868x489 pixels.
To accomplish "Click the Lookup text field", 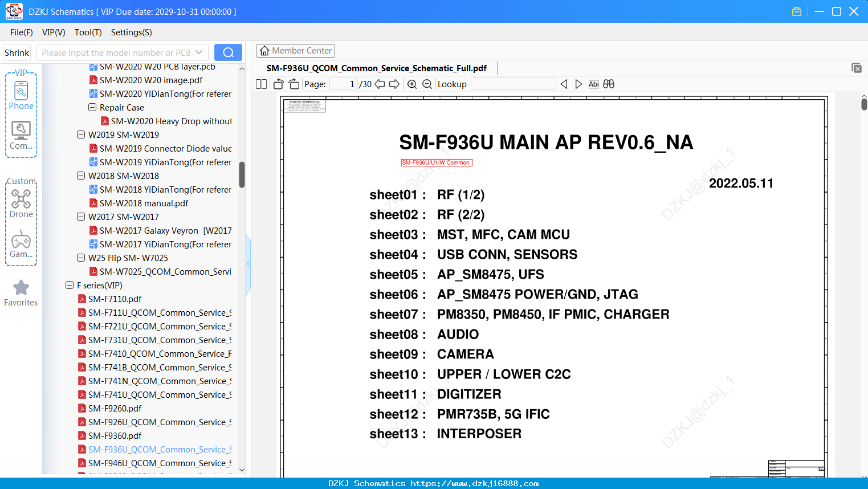I will (x=513, y=84).
